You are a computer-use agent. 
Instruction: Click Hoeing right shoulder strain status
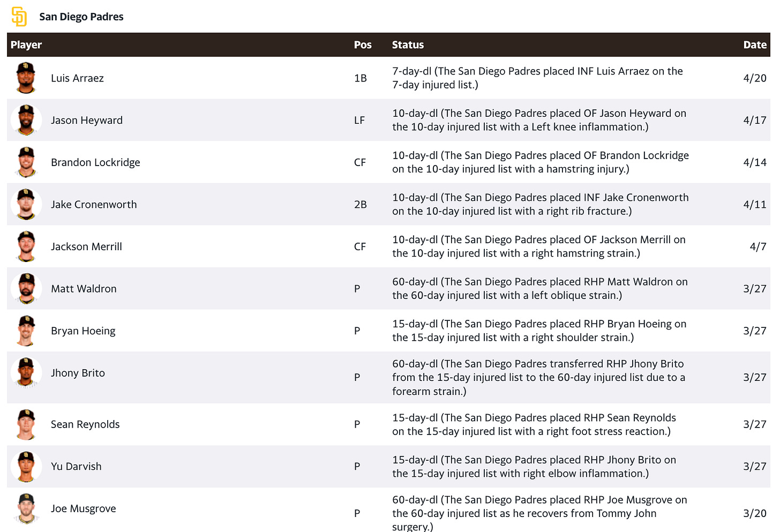point(539,331)
